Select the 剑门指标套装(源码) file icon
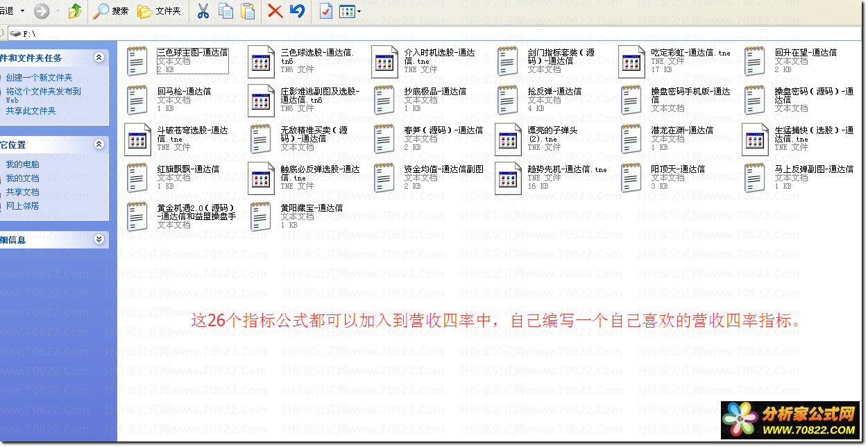 tap(509, 61)
